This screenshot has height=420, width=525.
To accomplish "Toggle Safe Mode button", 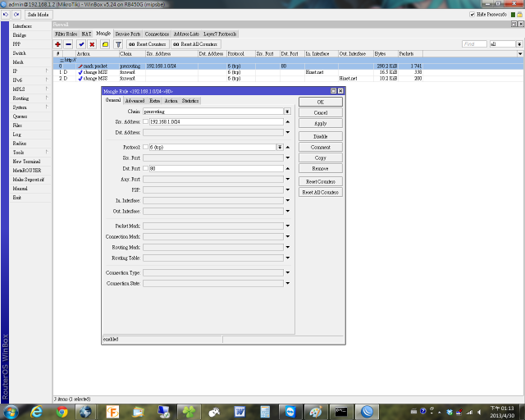I will pos(39,15).
